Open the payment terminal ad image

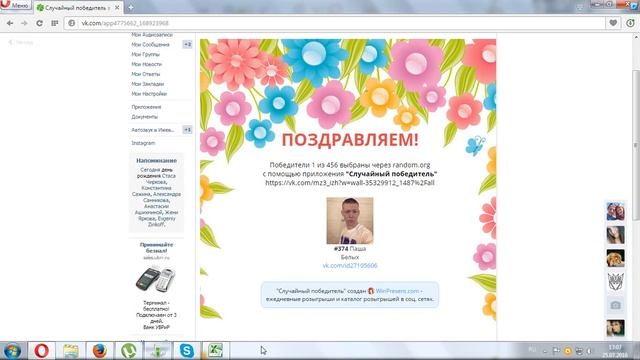tap(156, 280)
